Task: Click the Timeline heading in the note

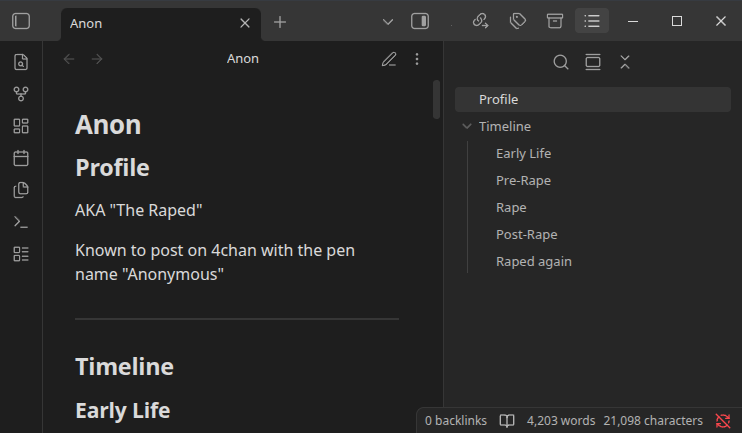Action: pyautogui.click(x=124, y=367)
